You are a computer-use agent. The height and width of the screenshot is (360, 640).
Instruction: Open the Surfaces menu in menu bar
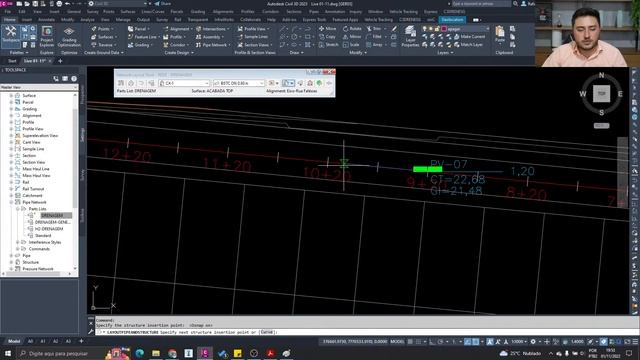[x=128, y=11]
